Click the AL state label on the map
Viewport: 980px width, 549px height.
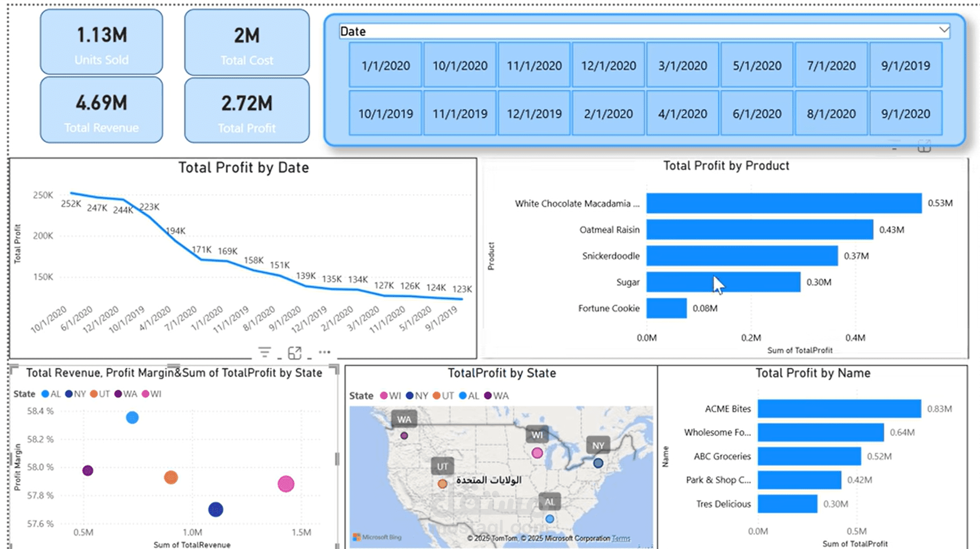[x=549, y=502]
